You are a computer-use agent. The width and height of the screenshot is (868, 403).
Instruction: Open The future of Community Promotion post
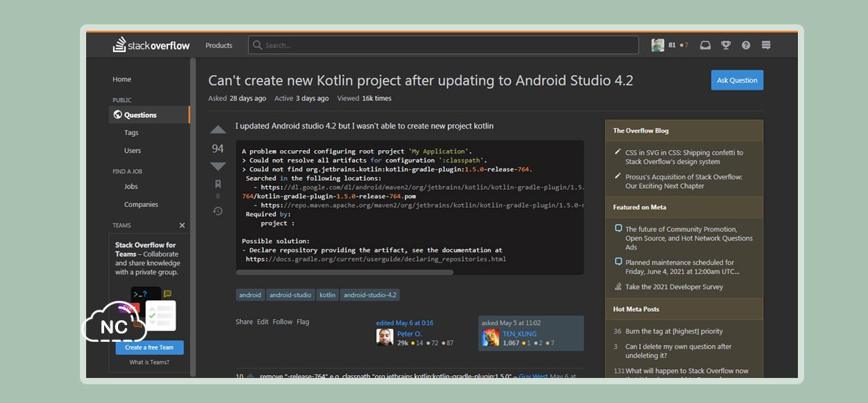[x=689, y=238]
